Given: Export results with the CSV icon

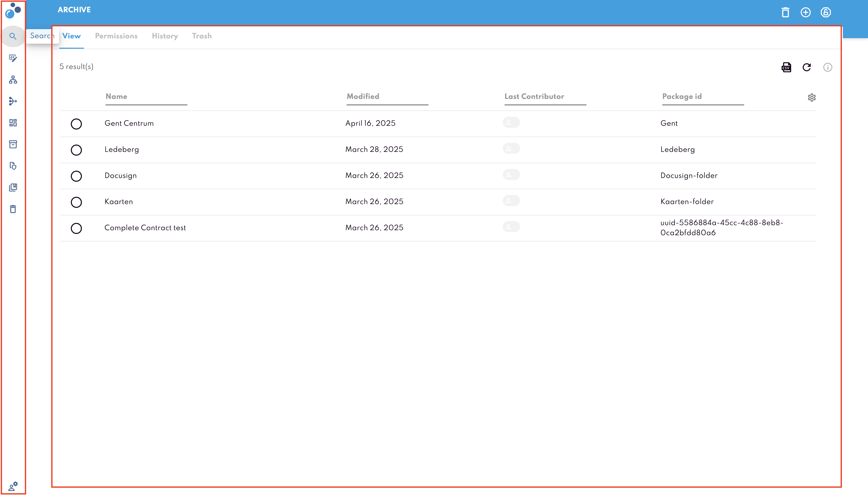Looking at the screenshot, I should pos(786,67).
